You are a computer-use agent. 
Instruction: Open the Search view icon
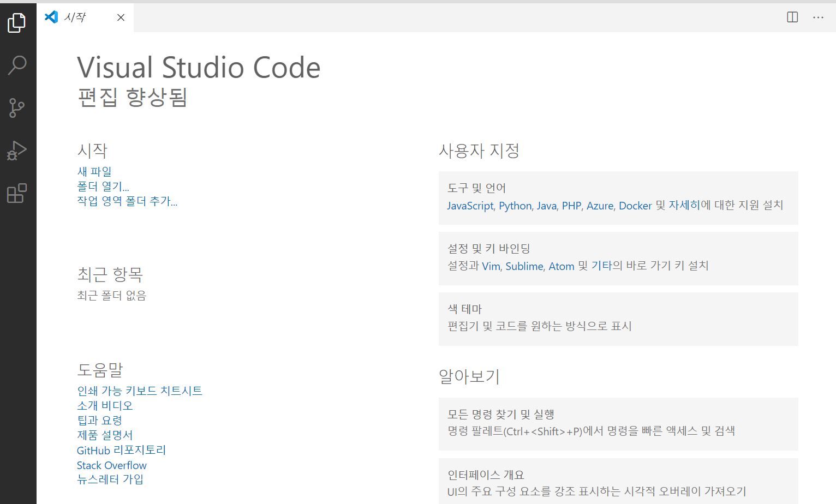click(17, 65)
